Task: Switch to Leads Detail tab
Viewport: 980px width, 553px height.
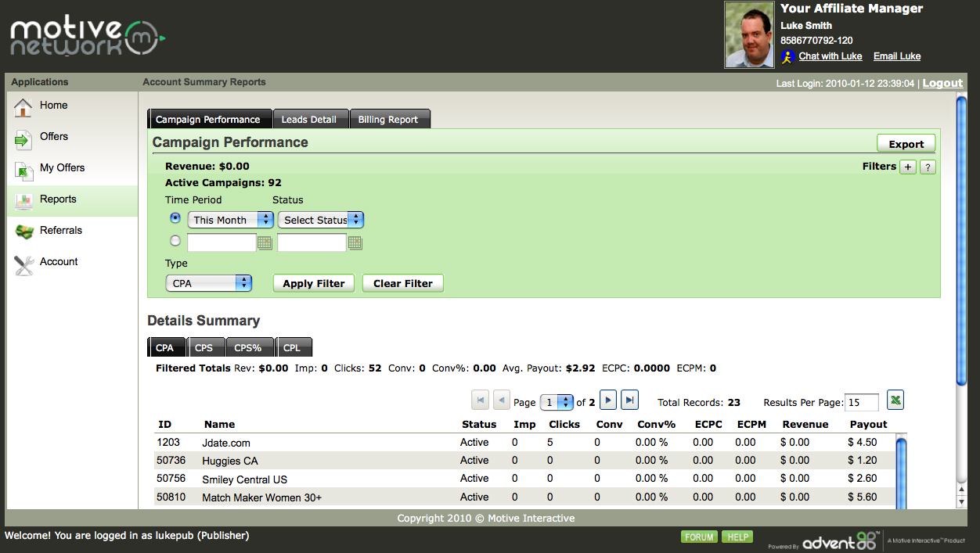Action: coord(310,119)
